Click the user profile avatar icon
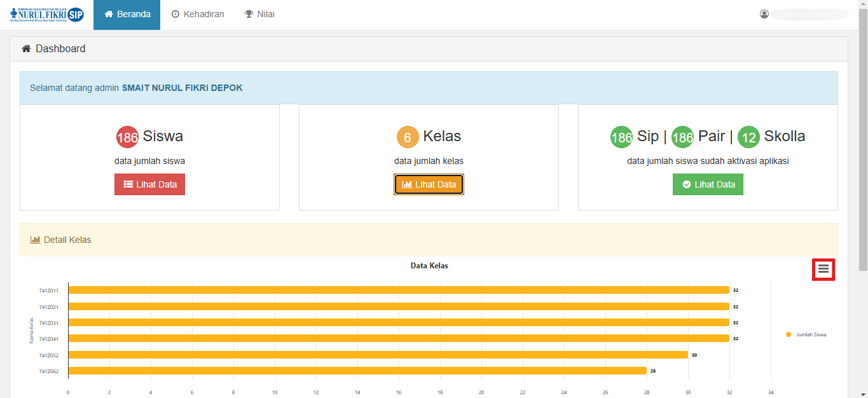The width and height of the screenshot is (868, 398). click(764, 14)
